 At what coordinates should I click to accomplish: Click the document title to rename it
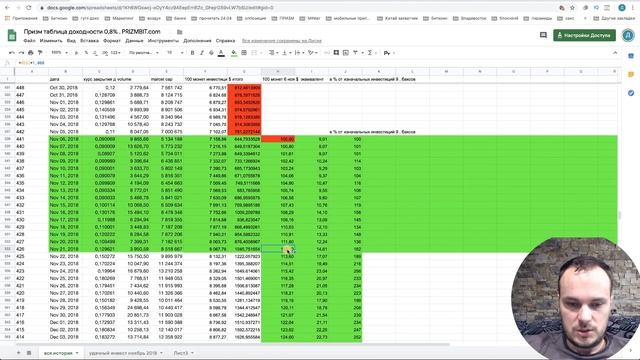click(x=92, y=31)
